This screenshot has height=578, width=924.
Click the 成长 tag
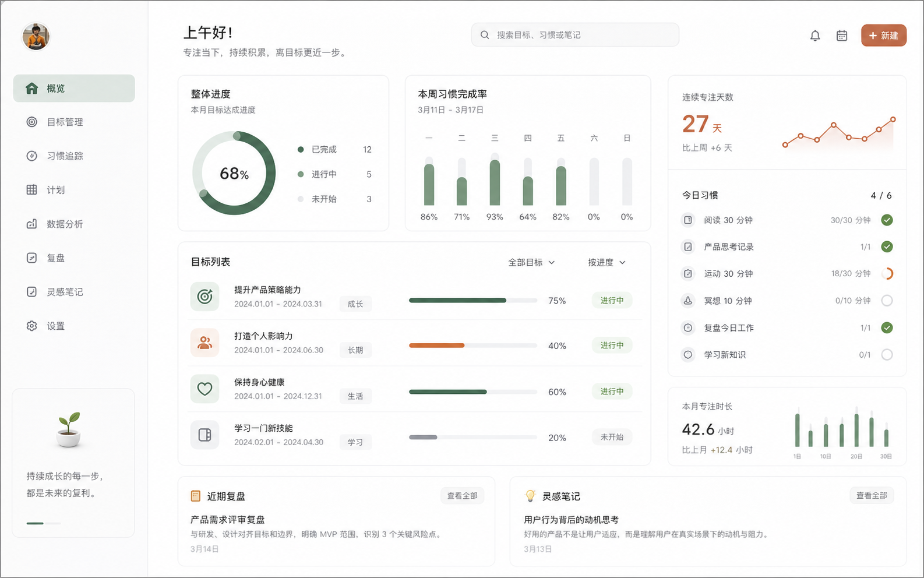pos(355,304)
